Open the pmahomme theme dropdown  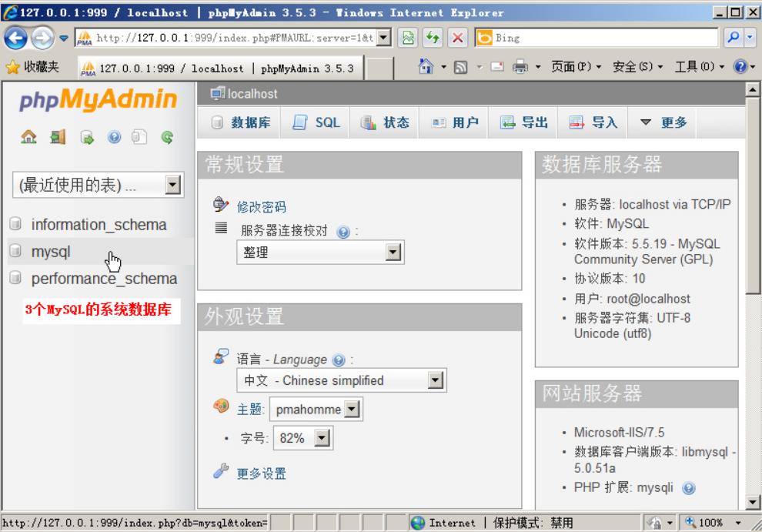351,410
